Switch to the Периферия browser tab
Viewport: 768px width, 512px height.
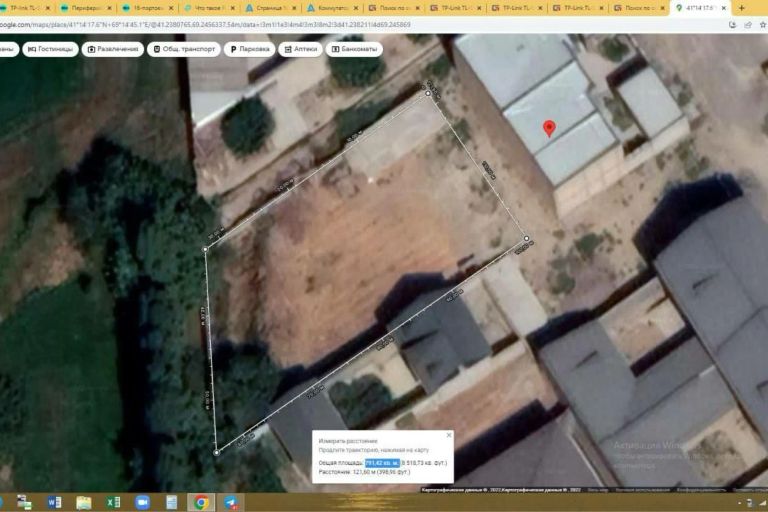click(x=88, y=8)
